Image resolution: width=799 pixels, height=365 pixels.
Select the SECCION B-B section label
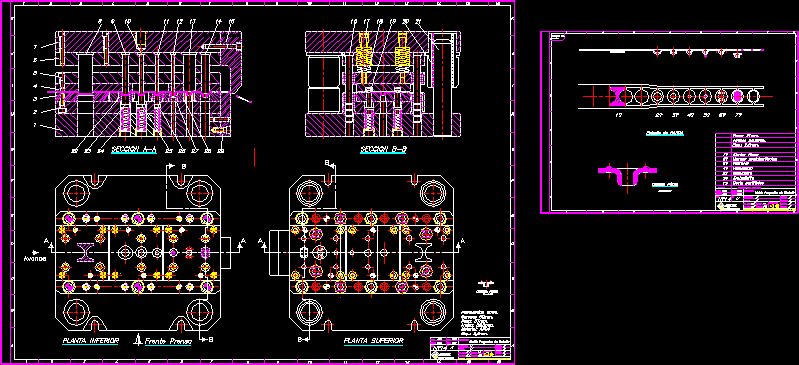(x=383, y=149)
